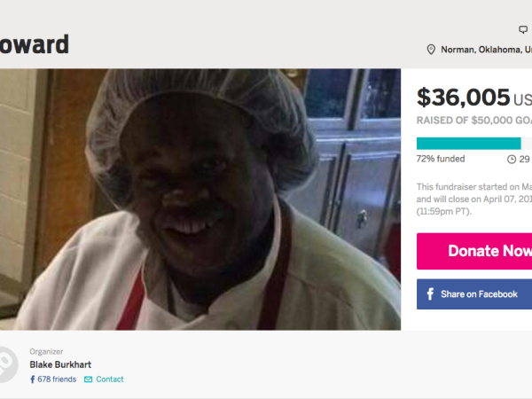Viewport: 532px width, 399px height.
Task: Click the location pin icon
Action: pyautogui.click(x=431, y=50)
